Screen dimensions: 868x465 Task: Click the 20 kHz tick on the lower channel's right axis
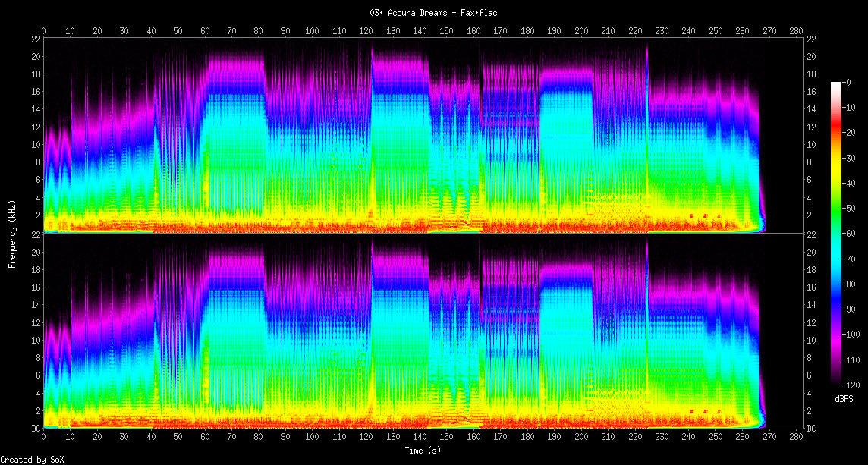[811, 252]
